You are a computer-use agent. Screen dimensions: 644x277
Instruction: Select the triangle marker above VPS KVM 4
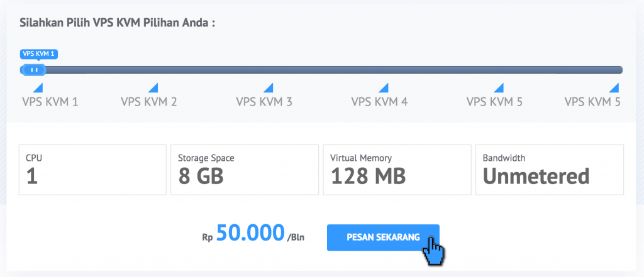coord(384,87)
